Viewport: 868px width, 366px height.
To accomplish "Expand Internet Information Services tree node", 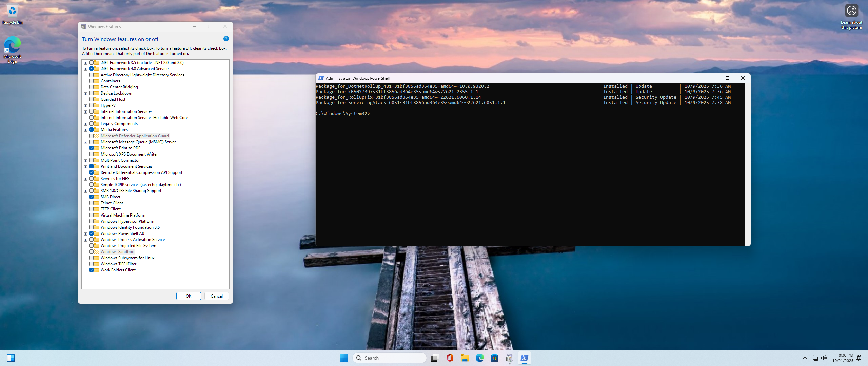I will pos(86,112).
